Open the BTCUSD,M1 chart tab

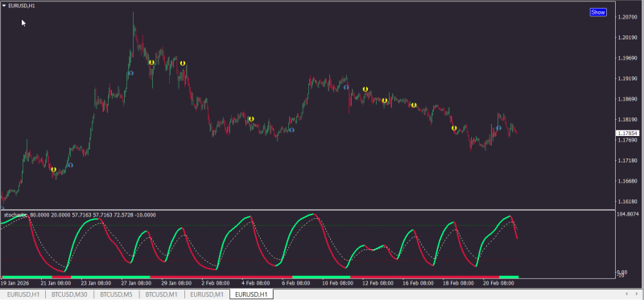pyautogui.click(x=162, y=294)
